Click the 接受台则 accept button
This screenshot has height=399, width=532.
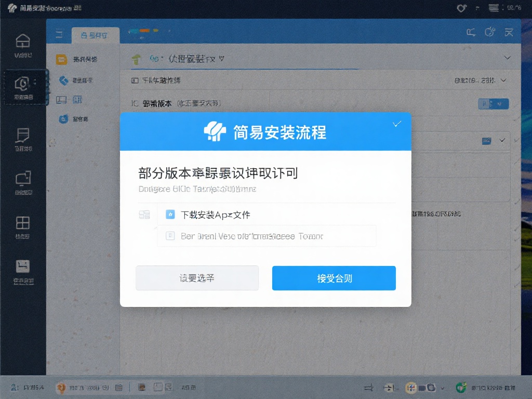point(334,277)
